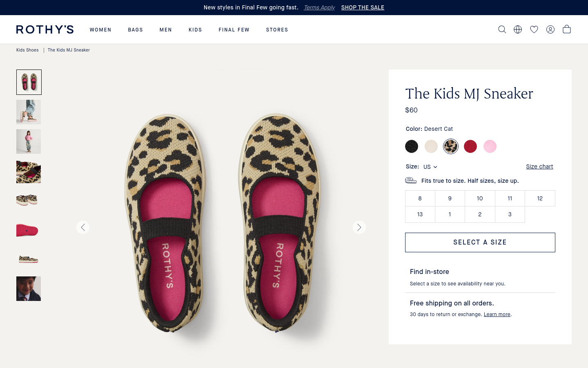Show the previous product image arrow
This screenshot has width=588, height=368.
pos(83,227)
